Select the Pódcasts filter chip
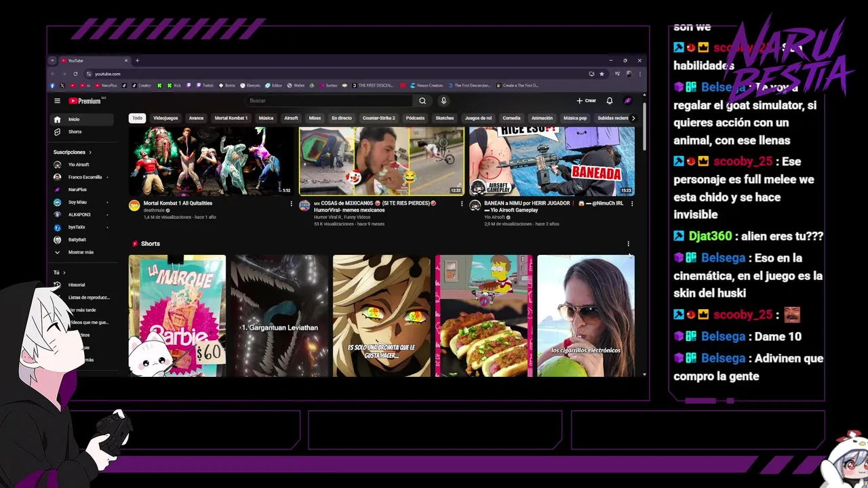 coord(415,118)
